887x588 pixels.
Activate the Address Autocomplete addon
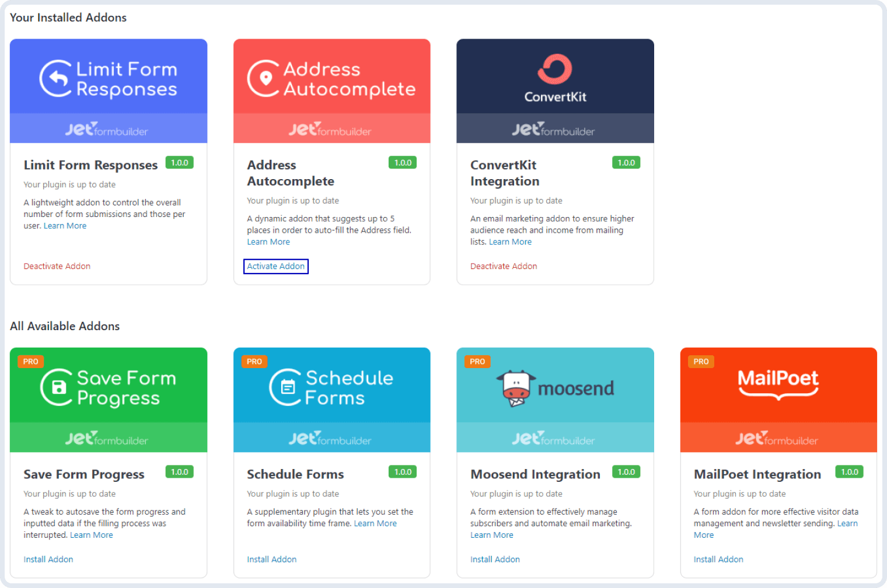(275, 267)
